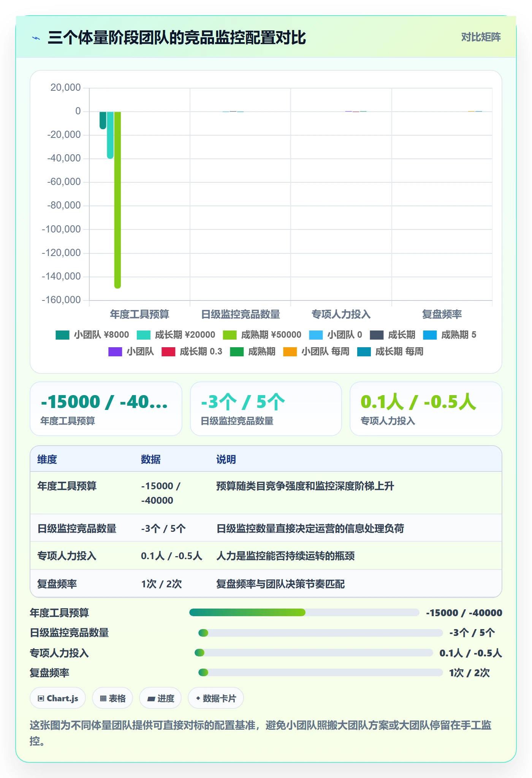Open the 0.1人 / -0.5人 data card
Screen dimensions: 532x778
point(426,409)
